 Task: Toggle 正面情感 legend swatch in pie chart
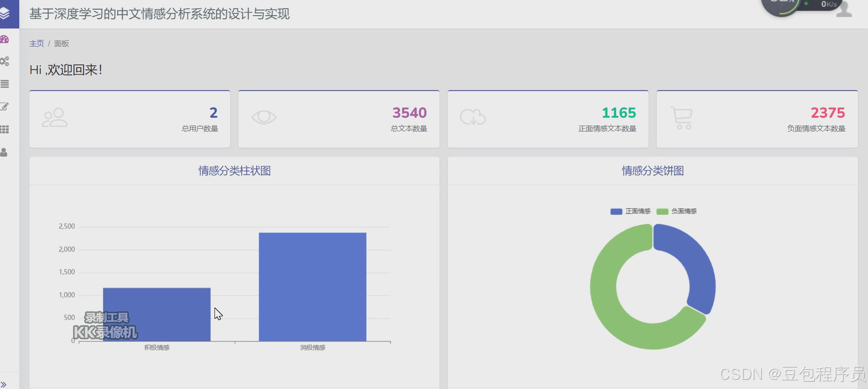(x=616, y=211)
